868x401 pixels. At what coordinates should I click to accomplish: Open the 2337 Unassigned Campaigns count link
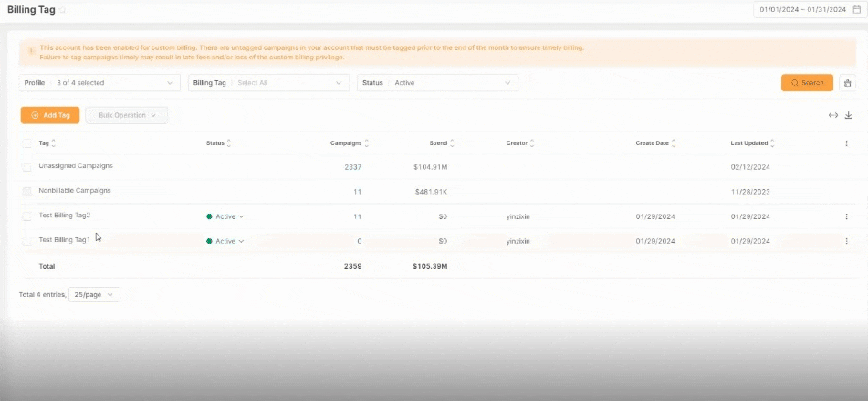352,167
